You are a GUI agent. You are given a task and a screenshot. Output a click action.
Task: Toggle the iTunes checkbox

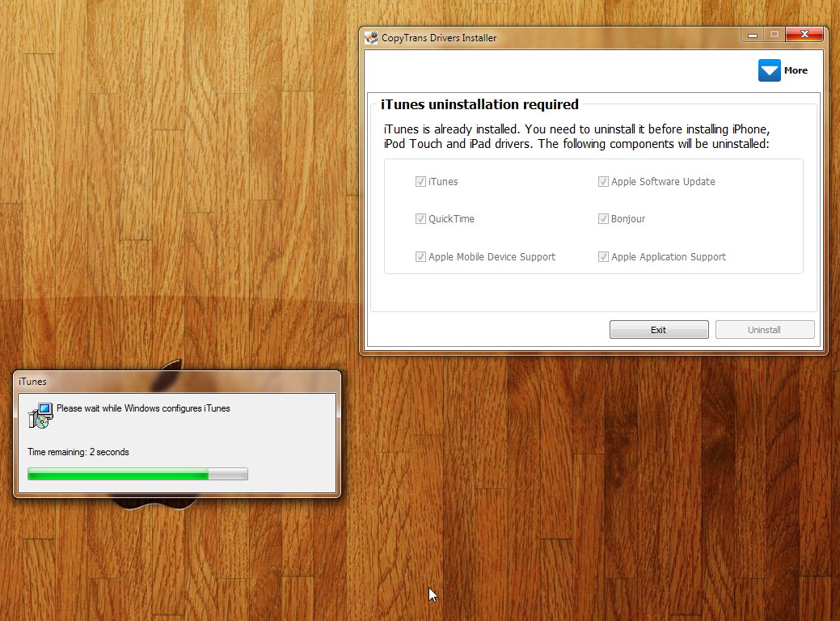420,182
